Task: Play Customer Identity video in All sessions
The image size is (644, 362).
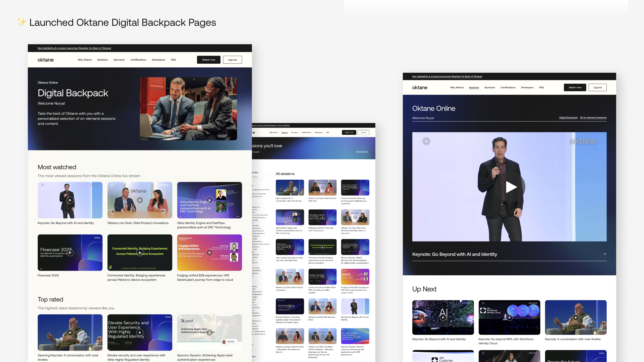Action: [x=355, y=188]
